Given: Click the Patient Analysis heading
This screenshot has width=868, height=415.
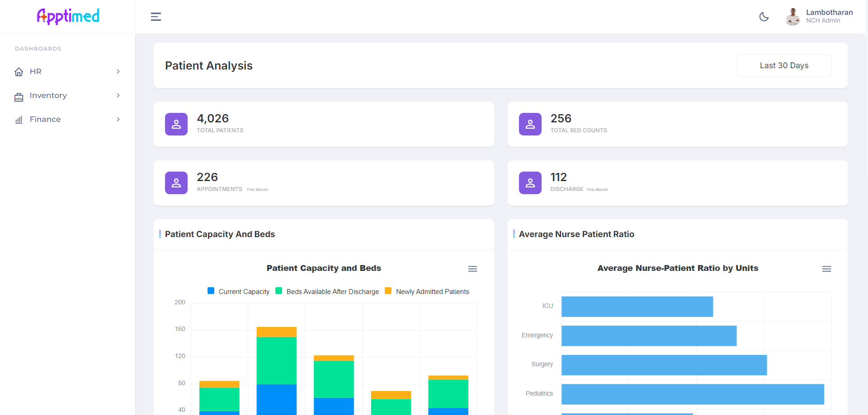Looking at the screenshot, I should point(209,66).
